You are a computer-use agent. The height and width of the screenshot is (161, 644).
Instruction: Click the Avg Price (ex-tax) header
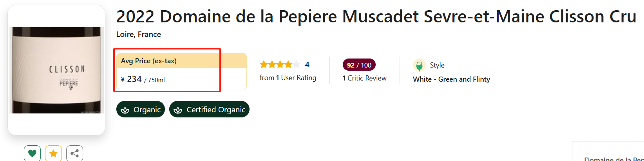click(149, 61)
